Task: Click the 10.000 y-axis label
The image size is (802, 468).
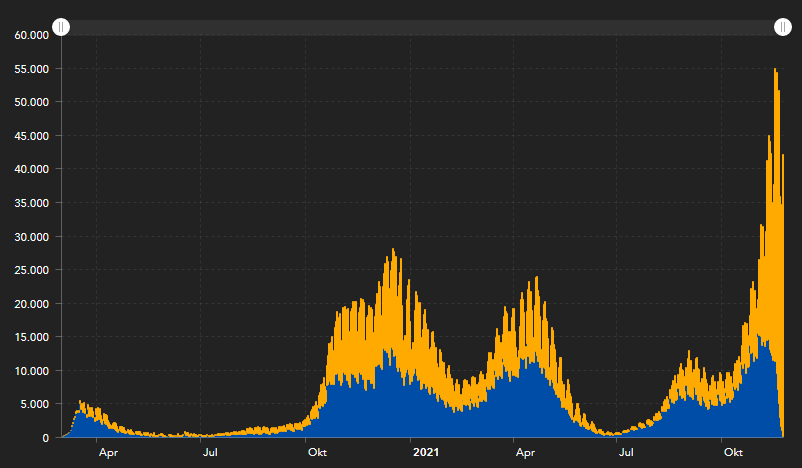Action: pos(32,371)
